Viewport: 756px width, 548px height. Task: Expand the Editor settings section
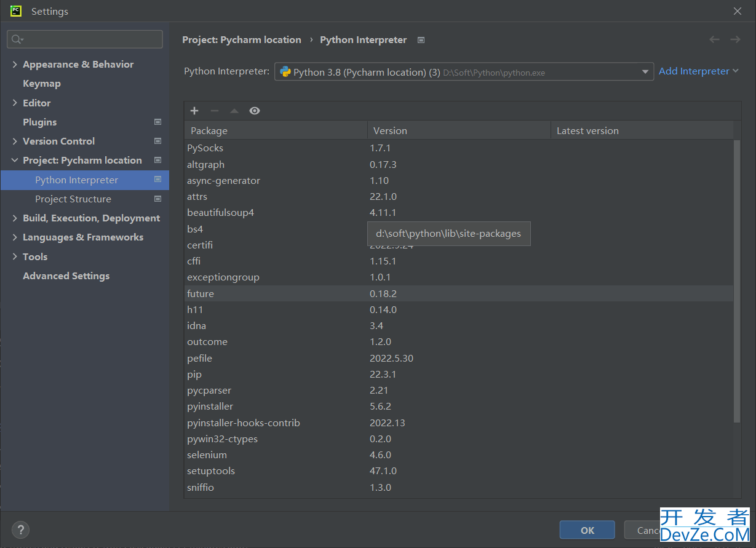pos(15,103)
